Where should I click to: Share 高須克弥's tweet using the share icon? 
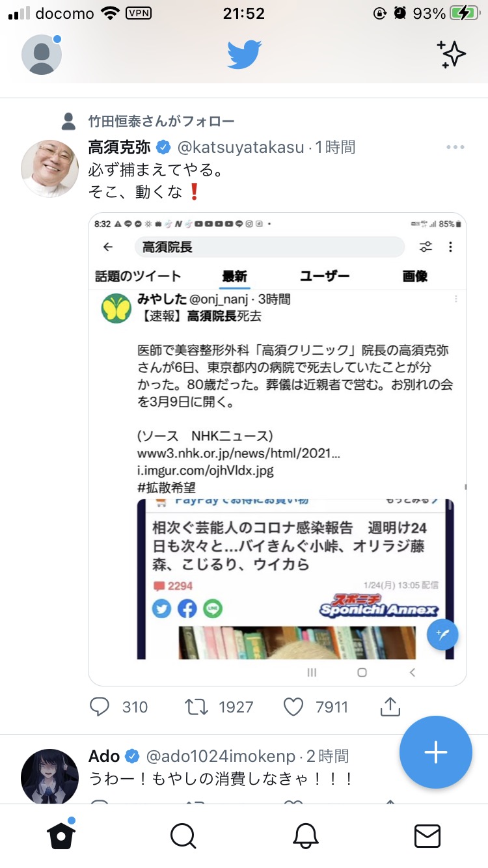click(390, 707)
